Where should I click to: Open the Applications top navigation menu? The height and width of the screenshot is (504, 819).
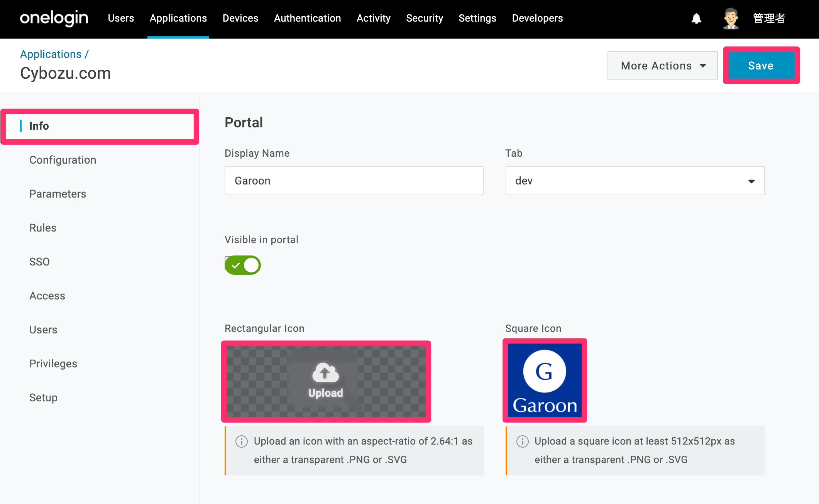click(x=178, y=18)
